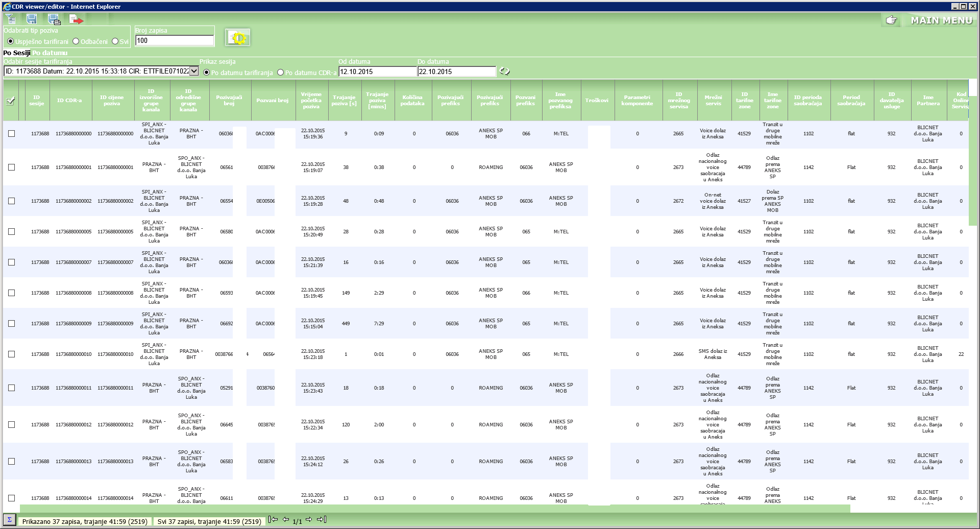Sort by Trajanje poziva [s] column header
This screenshot has height=529, width=980.
[344, 101]
